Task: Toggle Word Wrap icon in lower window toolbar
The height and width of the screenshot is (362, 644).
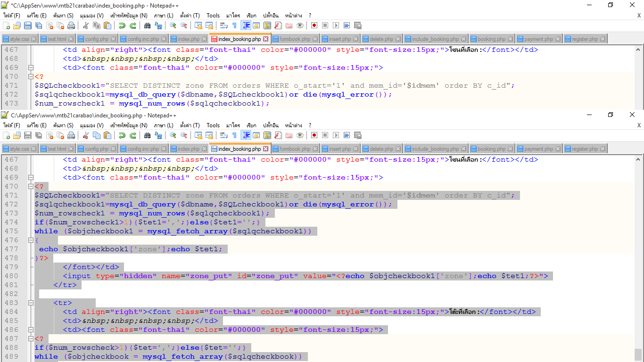Action: [223, 135]
